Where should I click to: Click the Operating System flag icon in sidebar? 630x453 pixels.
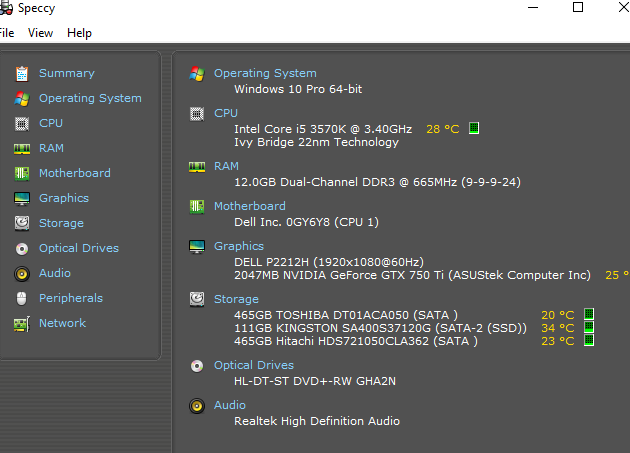pyautogui.click(x=22, y=98)
